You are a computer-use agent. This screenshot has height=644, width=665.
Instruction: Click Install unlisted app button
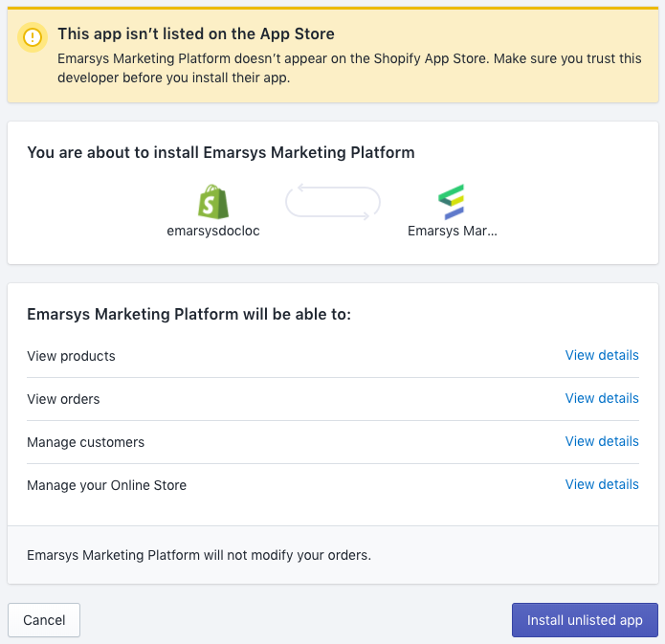(x=585, y=620)
